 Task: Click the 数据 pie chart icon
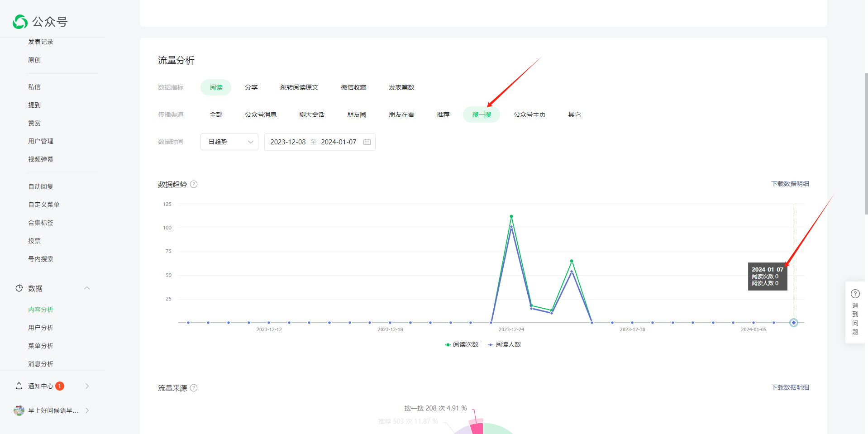point(19,288)
